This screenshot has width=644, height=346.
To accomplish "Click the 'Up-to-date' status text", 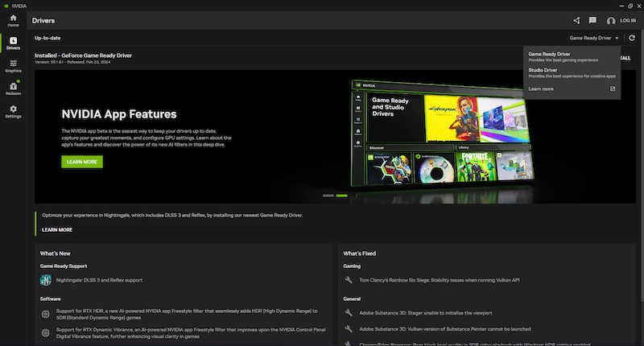I will point(47,38).
